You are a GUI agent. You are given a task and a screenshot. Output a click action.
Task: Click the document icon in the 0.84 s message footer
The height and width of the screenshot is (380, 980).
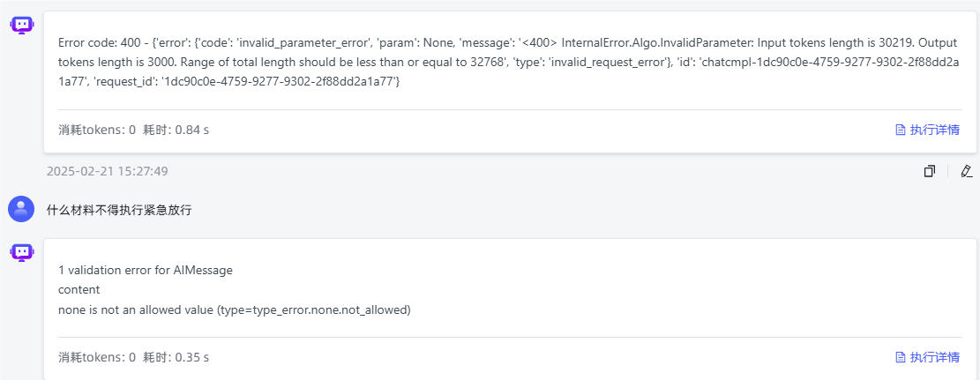pos(901,130)
